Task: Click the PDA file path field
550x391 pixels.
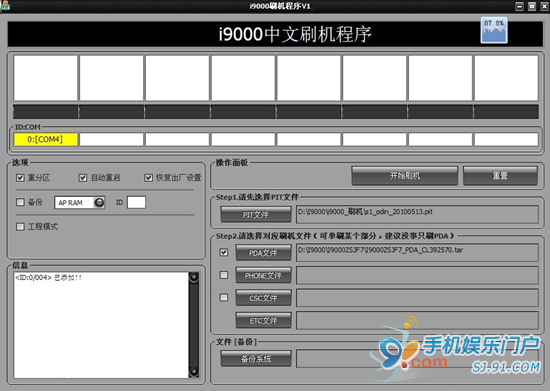Action: point(417,252)
